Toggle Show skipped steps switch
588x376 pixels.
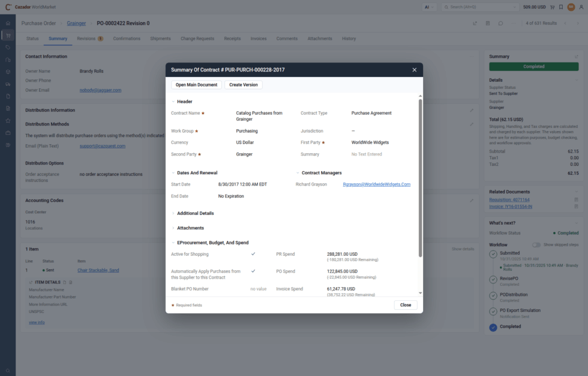(536, 244)
